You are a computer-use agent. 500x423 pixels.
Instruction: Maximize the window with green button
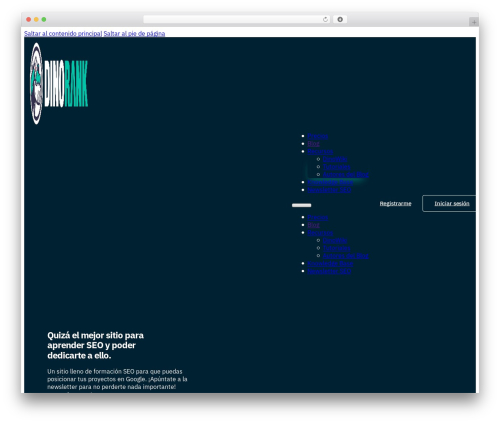pyautogui.click(x=44, y=20)
